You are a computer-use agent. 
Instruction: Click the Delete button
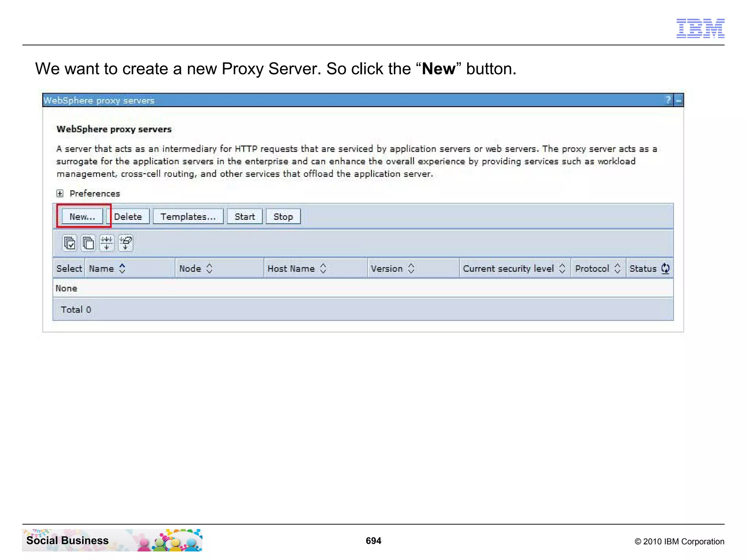tap(128, 217)
